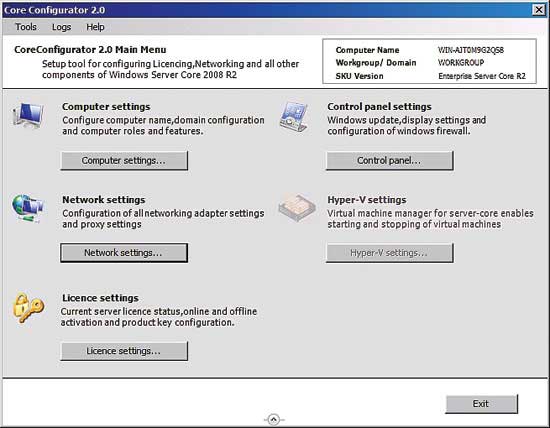Open the Licence settings... button
The width and height of the screenshot is (550, 428).
[x=124, y=351]
